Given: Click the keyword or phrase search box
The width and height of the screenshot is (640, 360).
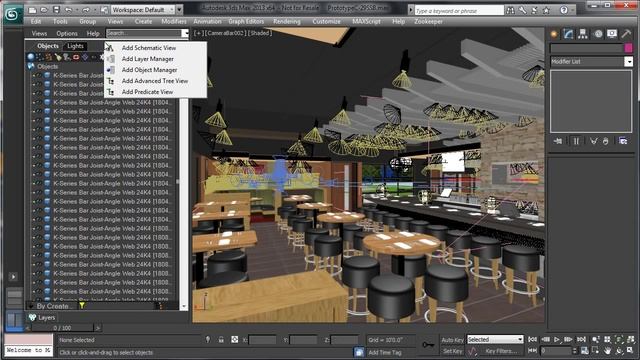Looking at the screenshot, I should click(x=459, y=11).
